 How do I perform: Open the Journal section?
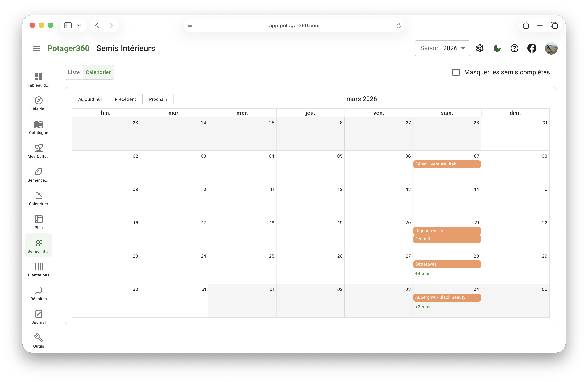coord(39,317)
